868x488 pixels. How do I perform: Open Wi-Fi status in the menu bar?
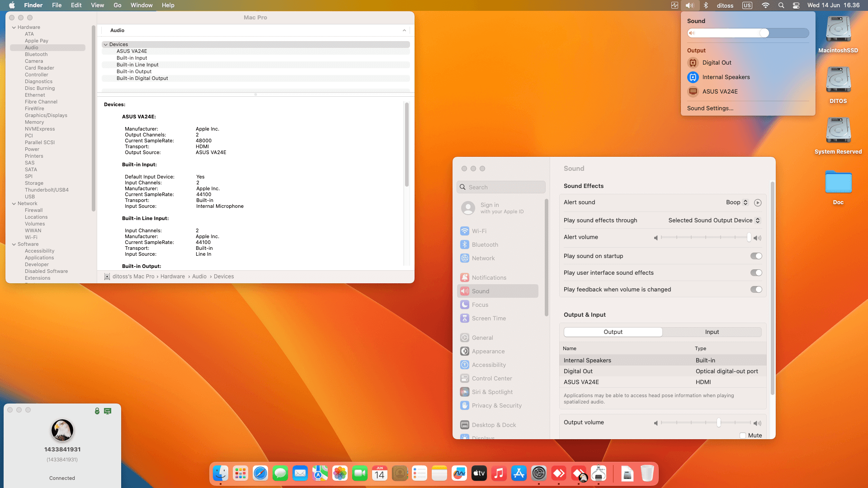pos(765,5)
